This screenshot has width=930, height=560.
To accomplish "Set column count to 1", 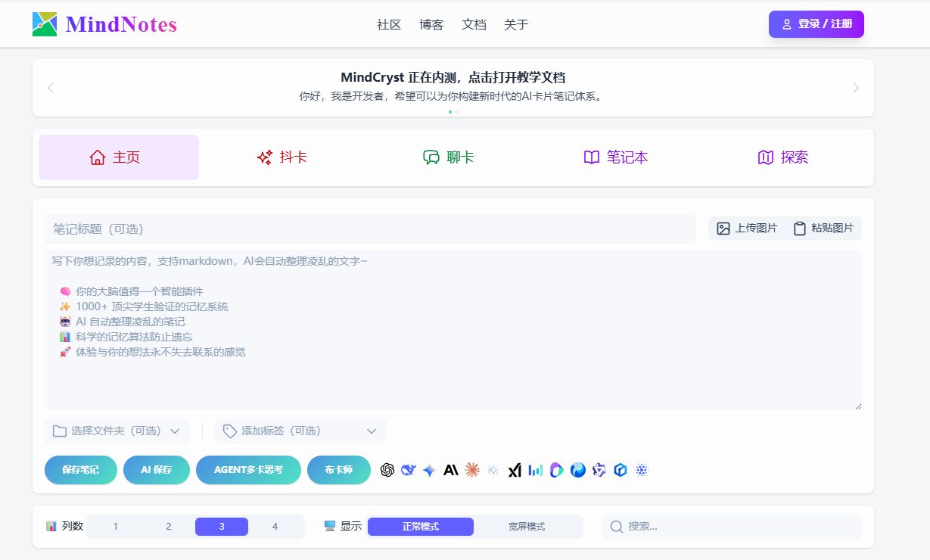I will (116, 527).
